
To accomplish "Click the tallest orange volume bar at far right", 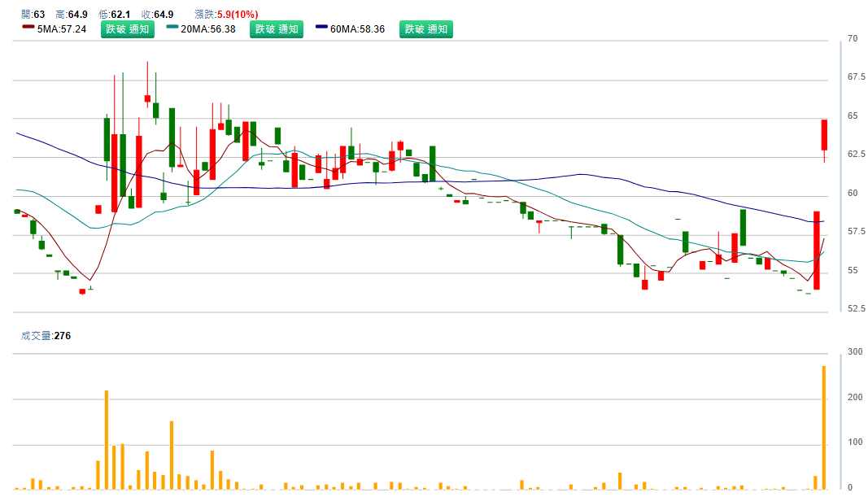I will [824, 427].
